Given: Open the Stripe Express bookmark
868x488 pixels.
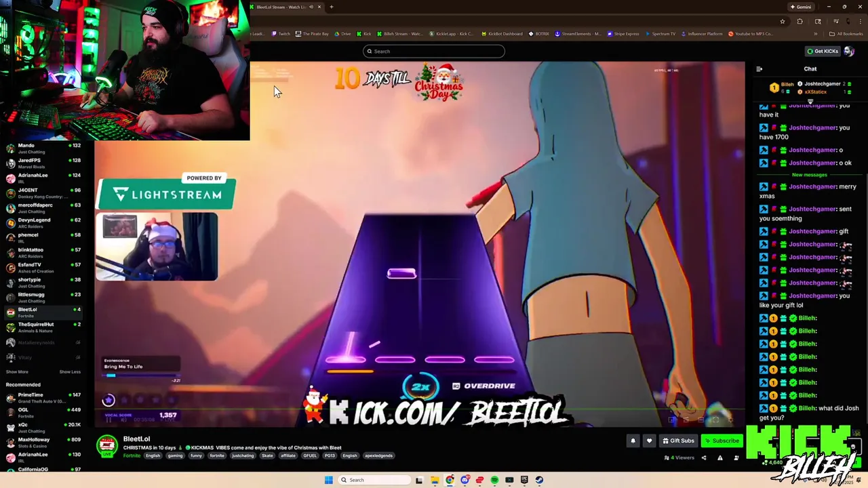Looking at the screenshot, I should [x=623, y=33].
